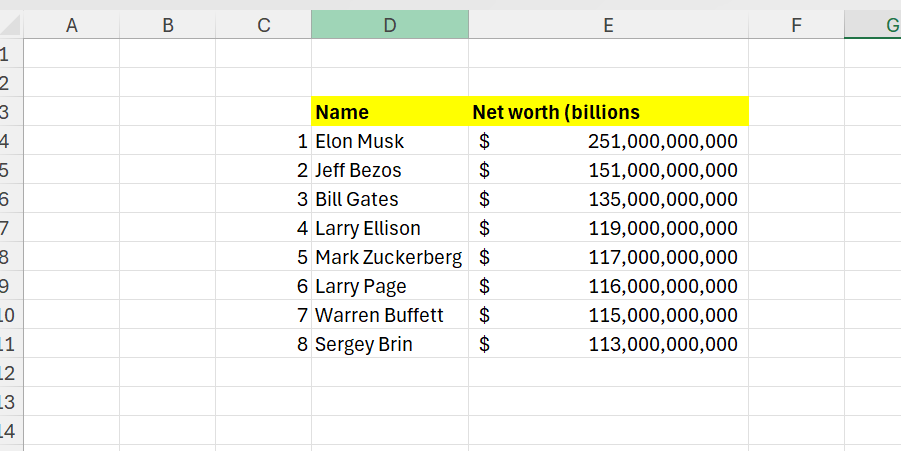Select the 135,000,000,000 value cell
Screen dimensions: 901x451
click(x=607, y=199)
